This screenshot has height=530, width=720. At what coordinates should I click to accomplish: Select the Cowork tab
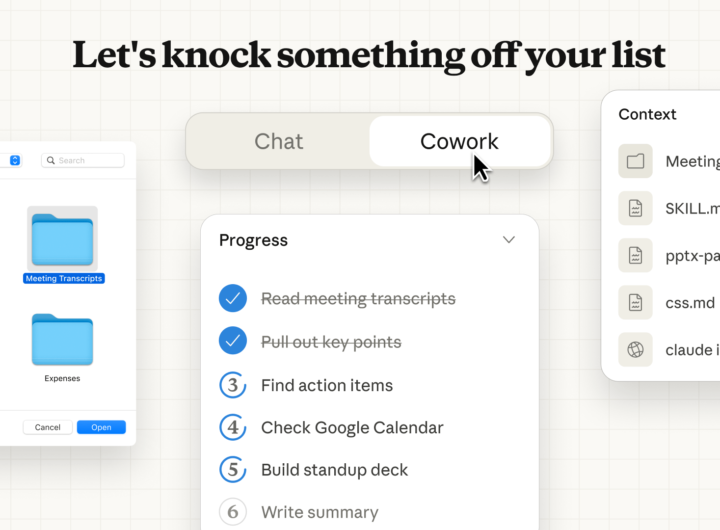click(459, 141)
